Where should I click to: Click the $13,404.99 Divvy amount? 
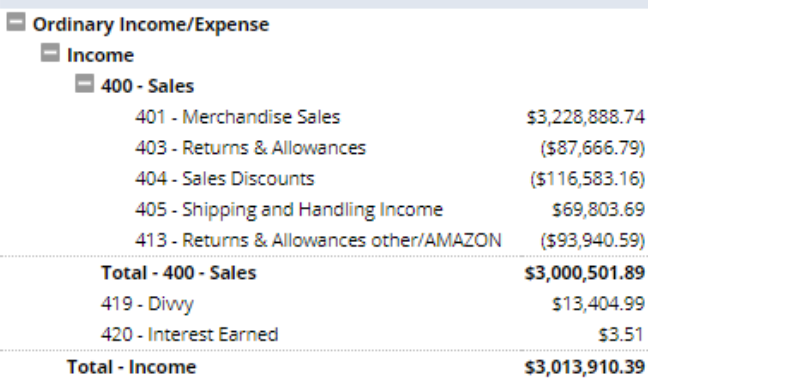click(598, 304)
